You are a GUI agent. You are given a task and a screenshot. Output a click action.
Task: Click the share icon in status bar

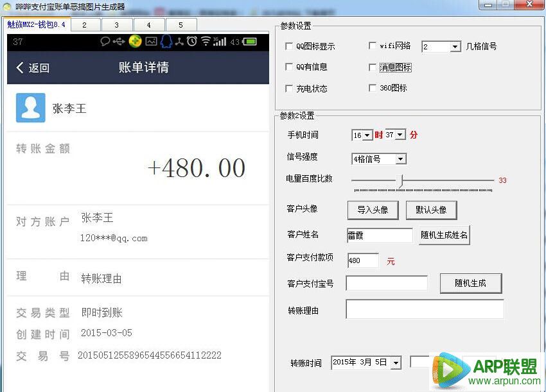tap(179, 42)
